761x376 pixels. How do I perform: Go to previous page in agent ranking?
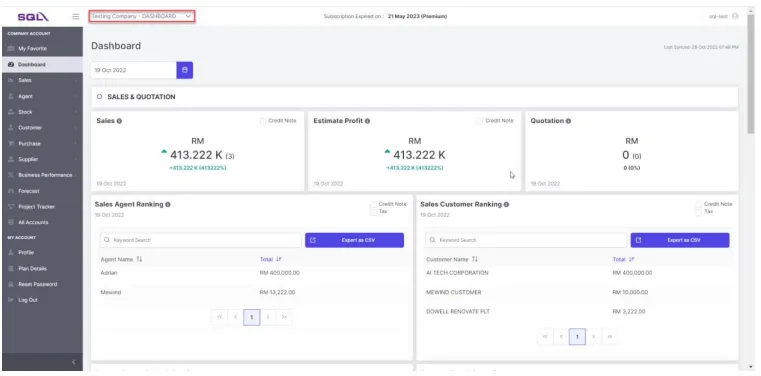(x=235, y=317)
